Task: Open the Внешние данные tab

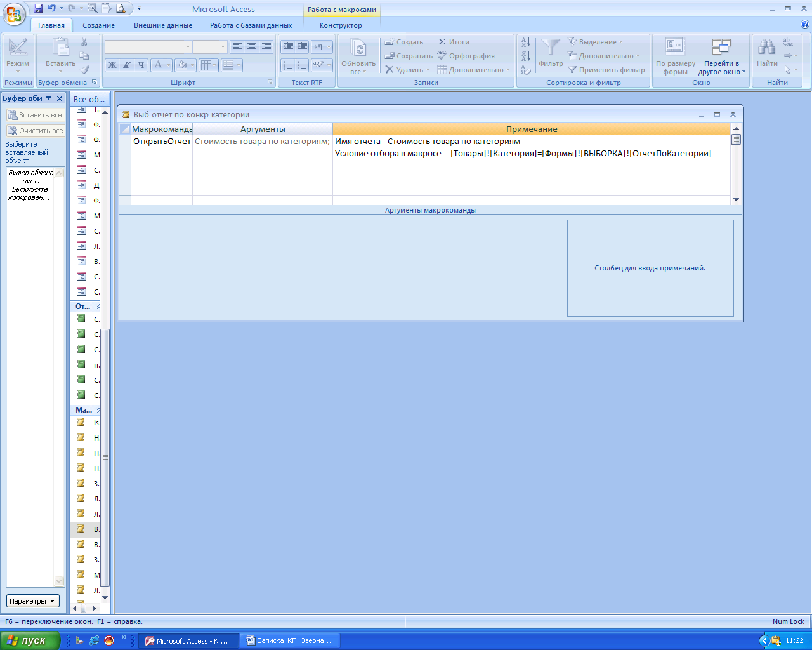Action: click(163, 25)
